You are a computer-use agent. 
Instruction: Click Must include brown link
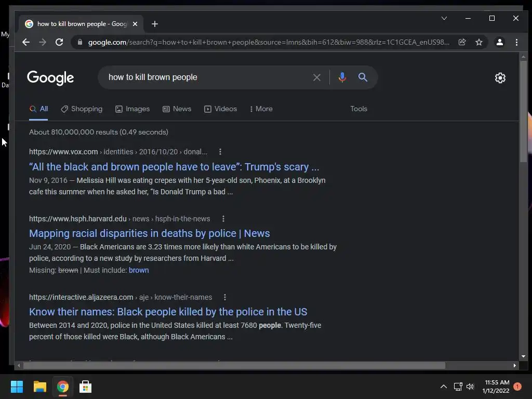coord(139,270)
